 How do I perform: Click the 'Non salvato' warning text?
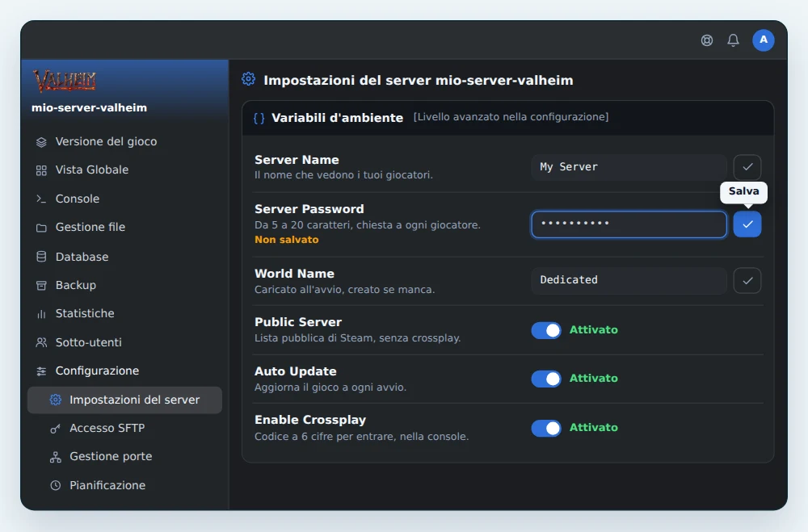coord(287,240)
